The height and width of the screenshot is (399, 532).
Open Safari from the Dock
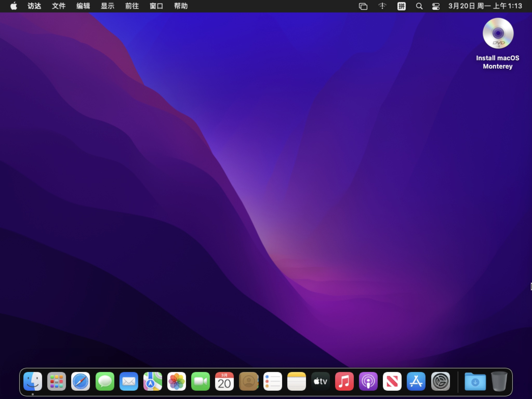81,382
